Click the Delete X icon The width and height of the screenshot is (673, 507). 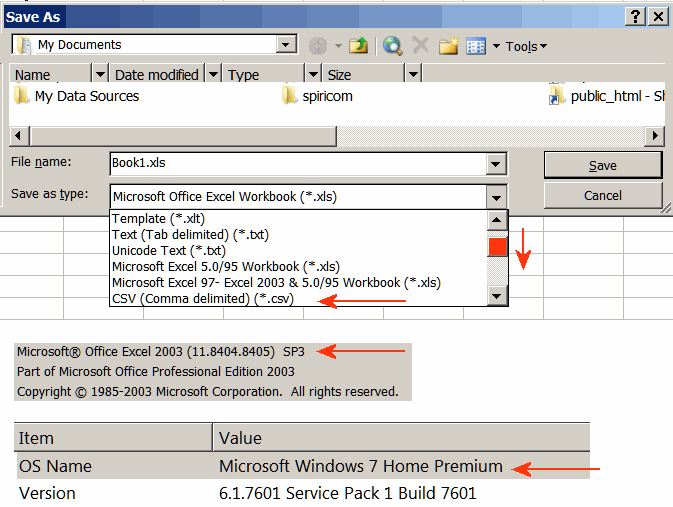420,45
